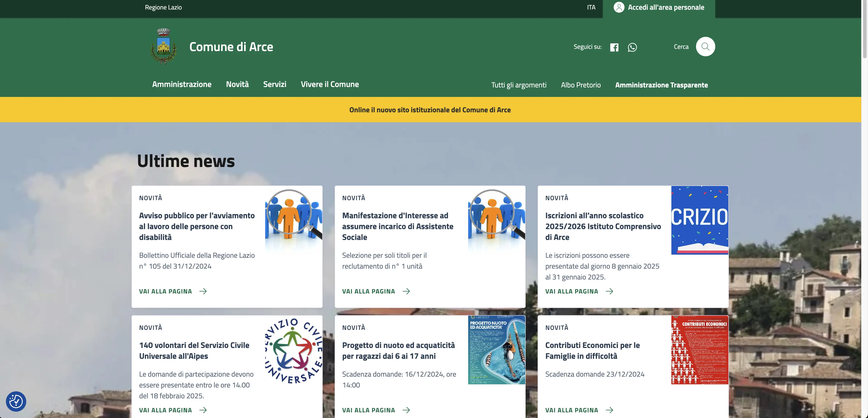Open the Amministrazione menu
This screenshot has height=418, width=868.
click(182, 84)
